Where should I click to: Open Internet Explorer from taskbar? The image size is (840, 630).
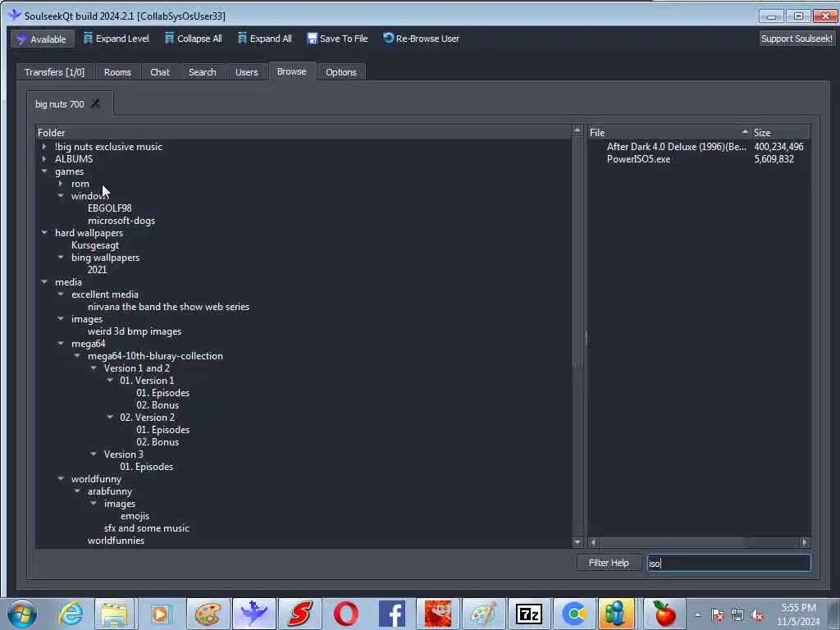tap(71, 614)
